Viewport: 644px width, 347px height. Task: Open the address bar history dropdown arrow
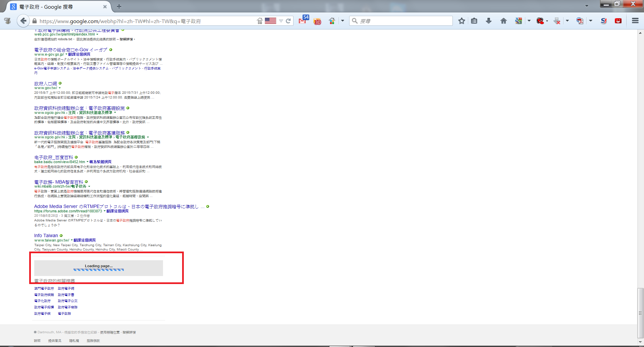281,21
